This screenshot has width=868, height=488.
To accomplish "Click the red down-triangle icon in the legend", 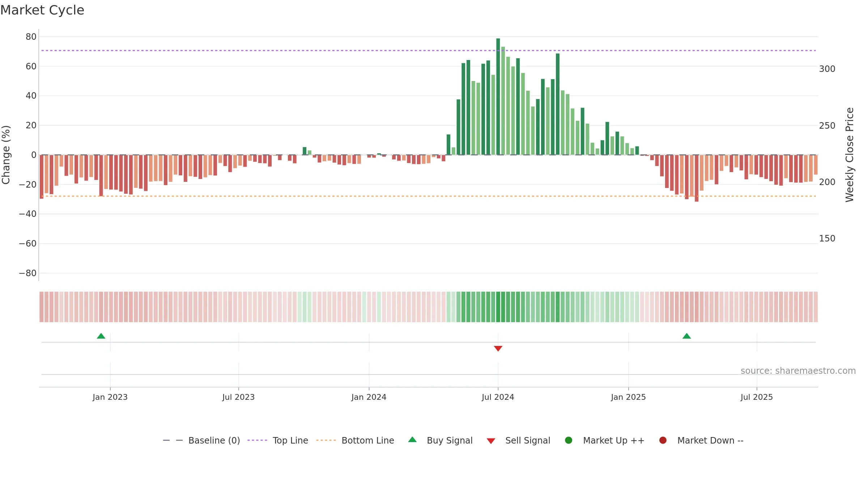I will tap(491, 441).
